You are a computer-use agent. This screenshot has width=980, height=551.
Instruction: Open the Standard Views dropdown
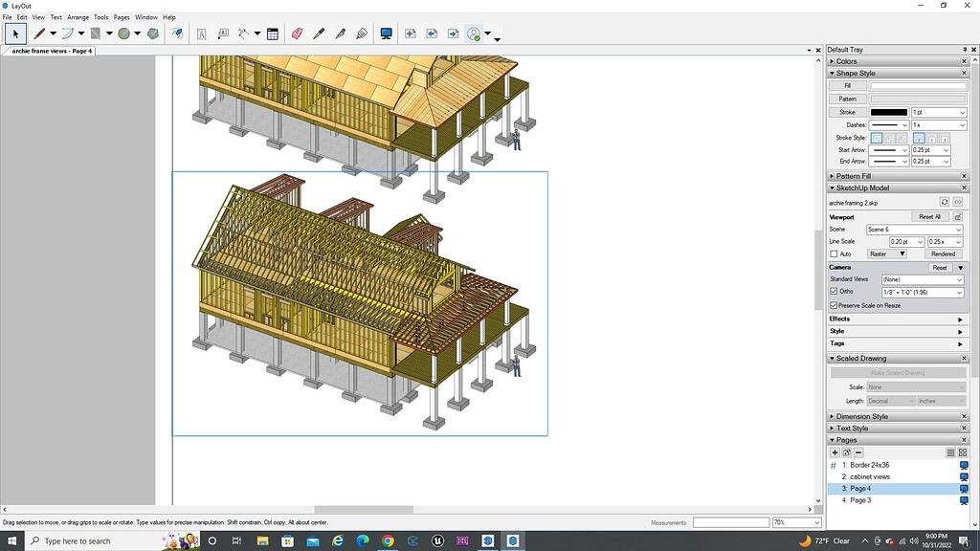point(923,279)
